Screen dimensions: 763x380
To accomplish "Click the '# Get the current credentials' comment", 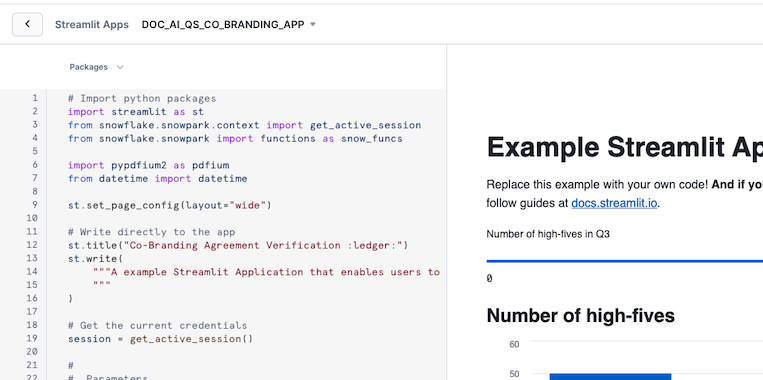I will coord(158,326).
